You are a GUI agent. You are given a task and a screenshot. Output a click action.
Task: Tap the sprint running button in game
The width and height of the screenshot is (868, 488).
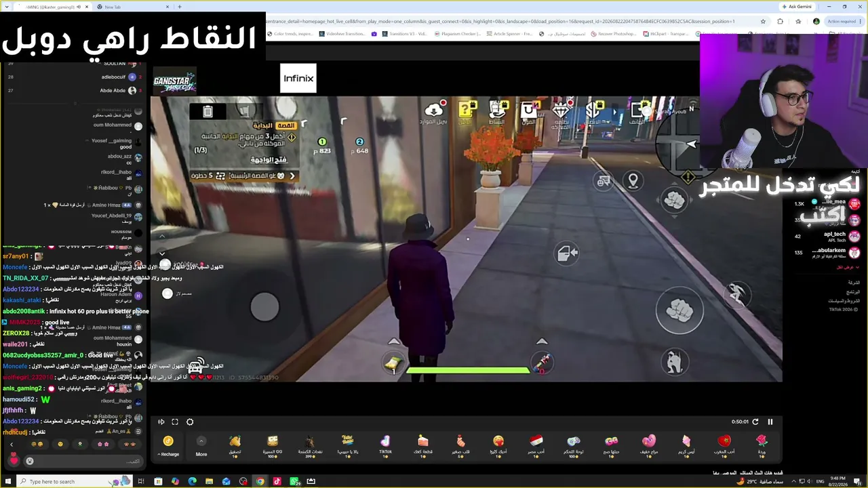[x=736, y=294]
